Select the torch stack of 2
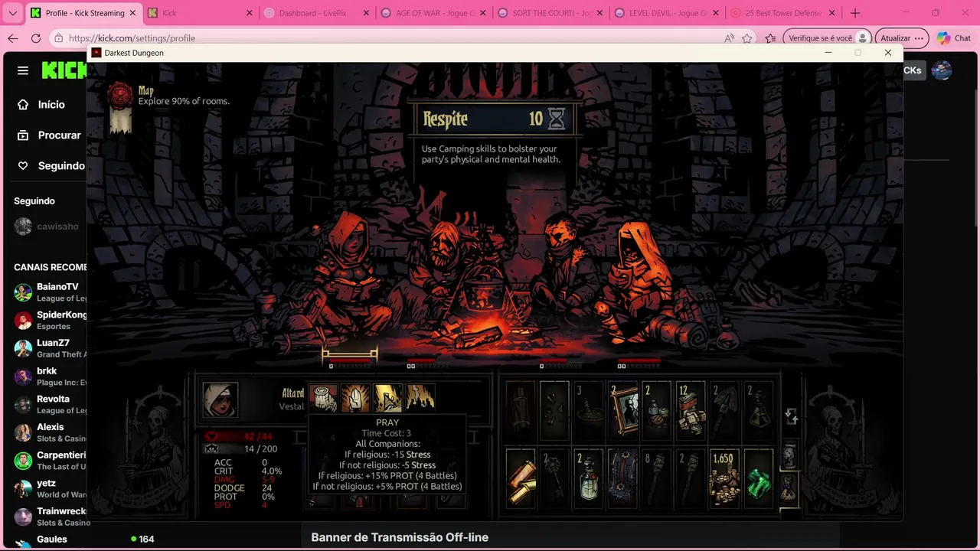Image resolution: width=980 pixels, height=551 pixels. [691, 478]
